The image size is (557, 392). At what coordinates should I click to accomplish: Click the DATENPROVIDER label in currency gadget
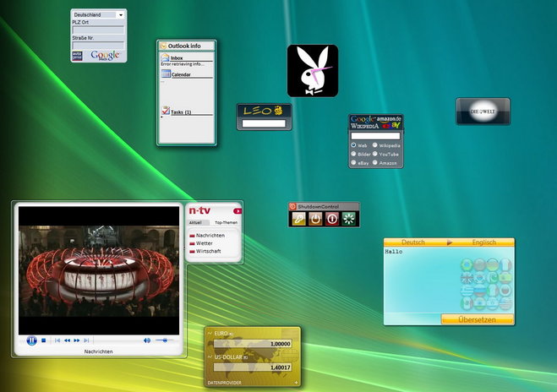pos(225,383)
